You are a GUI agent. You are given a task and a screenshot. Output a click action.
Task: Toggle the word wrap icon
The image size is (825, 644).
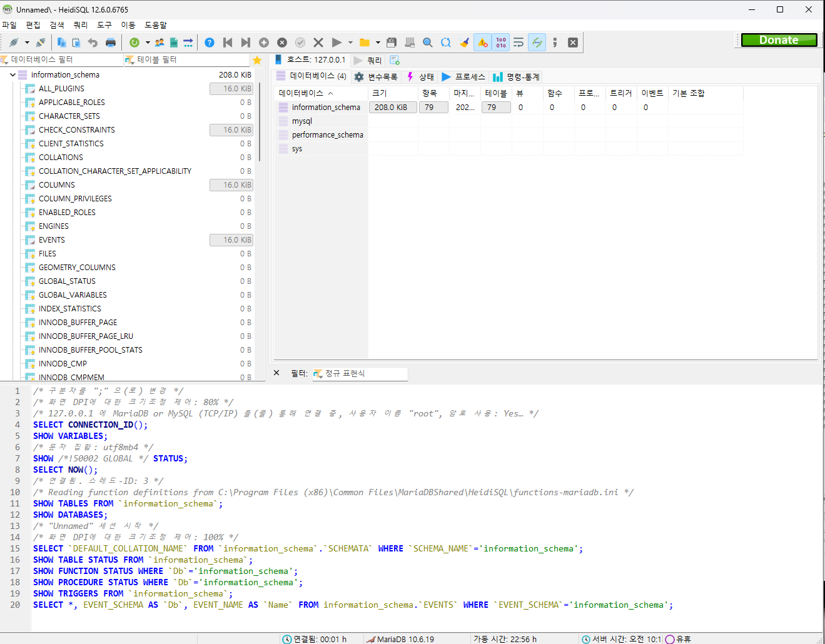(519, 43)
